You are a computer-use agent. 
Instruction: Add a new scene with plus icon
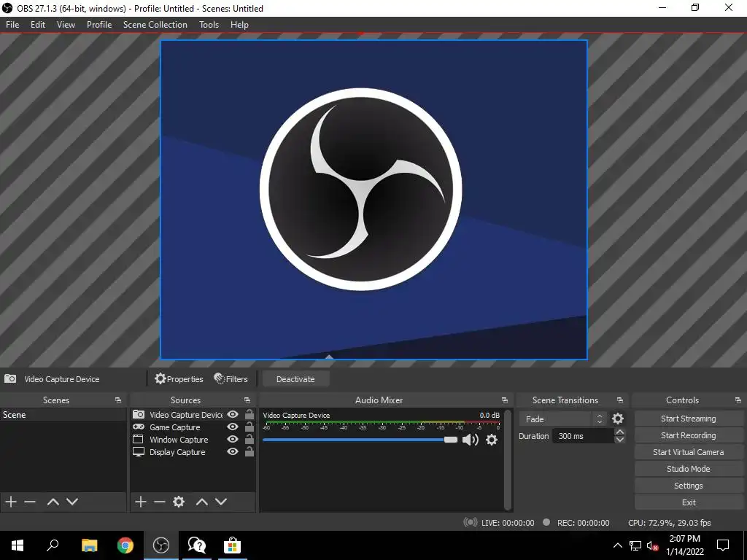point(11,502)
